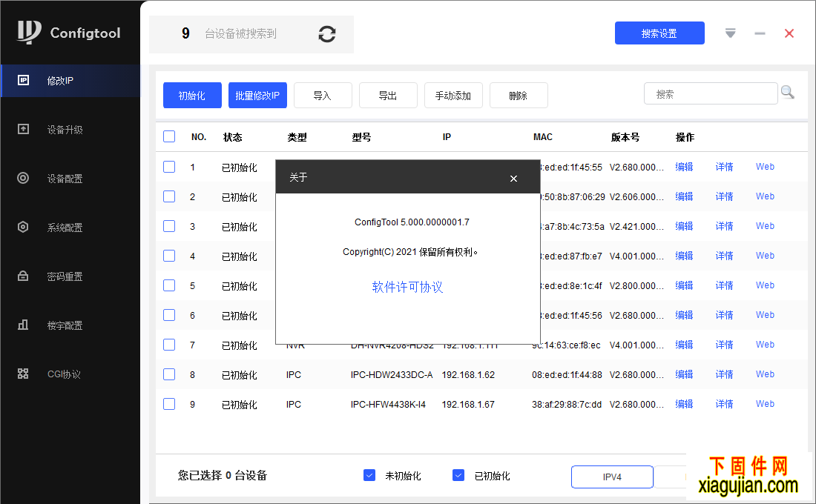The width and height of the screenshot is (816, 504).
Task: Click the 手动添加 button
Action: pos(453,95)
